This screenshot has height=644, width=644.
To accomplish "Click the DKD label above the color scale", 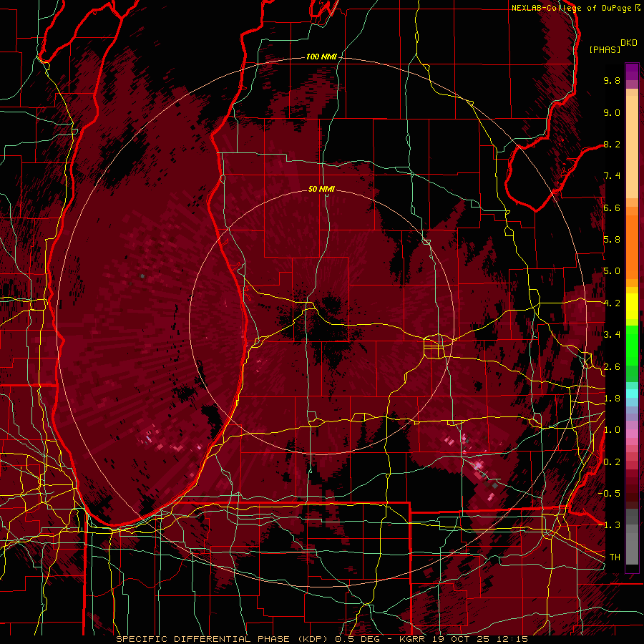I will click(629, 43).
